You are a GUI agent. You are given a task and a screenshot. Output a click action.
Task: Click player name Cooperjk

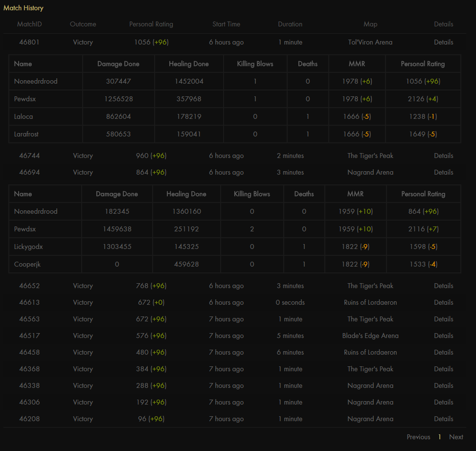[x=27, y=264]
